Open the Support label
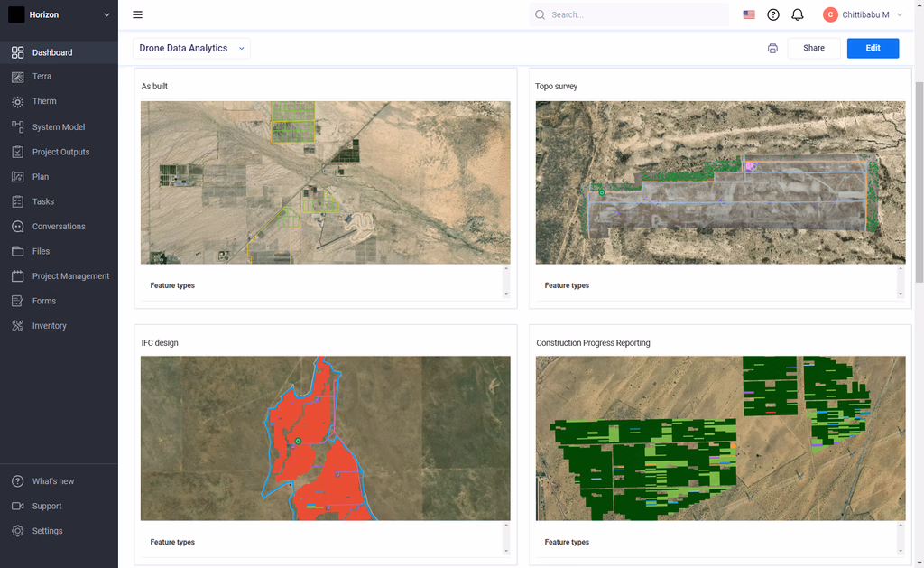This screenshot has height=568, width=924. 47,506
